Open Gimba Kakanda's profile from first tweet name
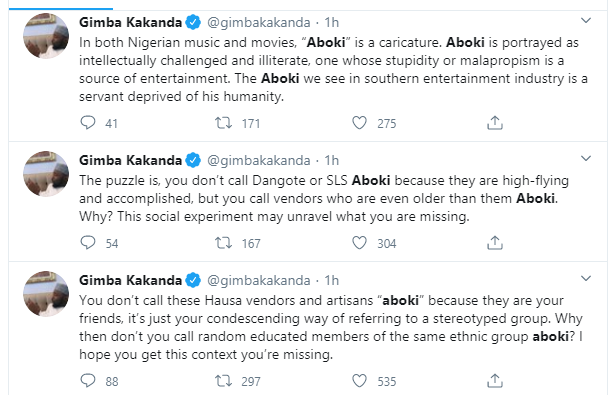Image resolution: width=615 pixels, height=395 pixels. [x=131, y=22]
